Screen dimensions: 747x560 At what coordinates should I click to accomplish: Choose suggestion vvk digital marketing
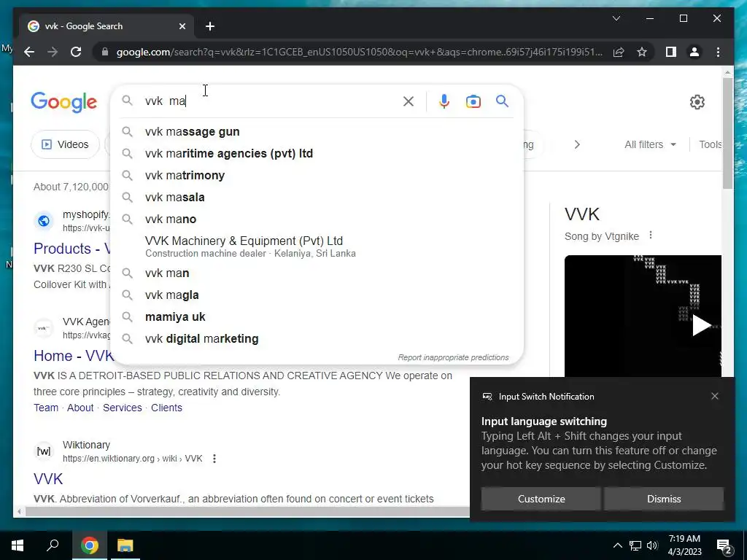[x=317, y=339]
